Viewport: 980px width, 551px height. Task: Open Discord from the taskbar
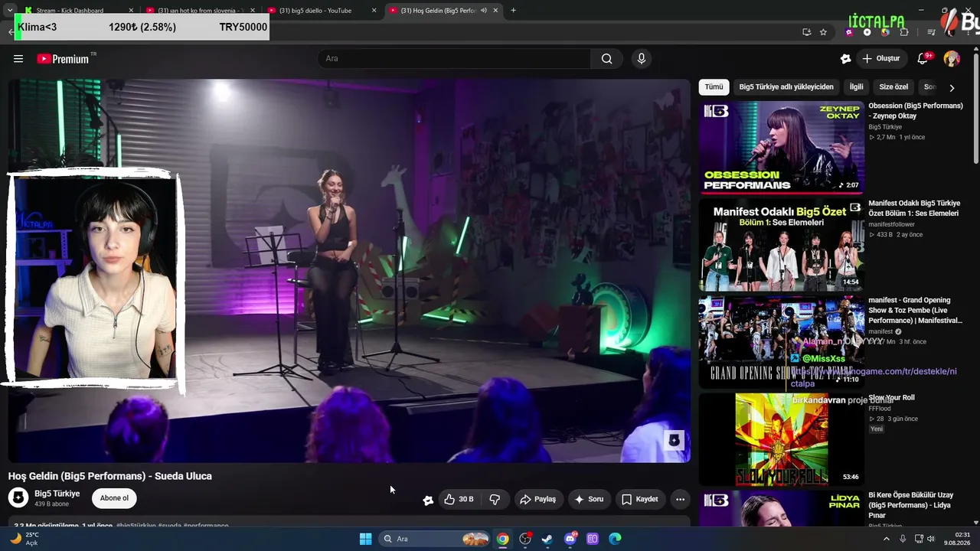coord(570,539)
